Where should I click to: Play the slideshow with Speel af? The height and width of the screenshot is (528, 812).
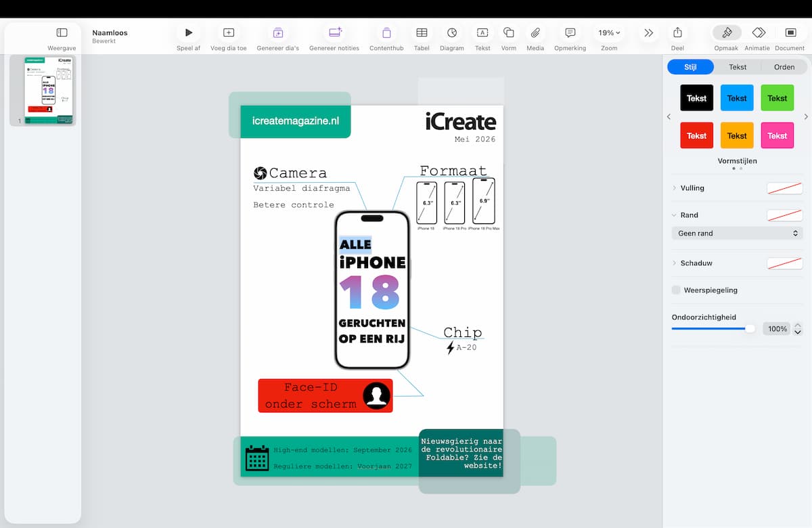(x=189, y=32)
